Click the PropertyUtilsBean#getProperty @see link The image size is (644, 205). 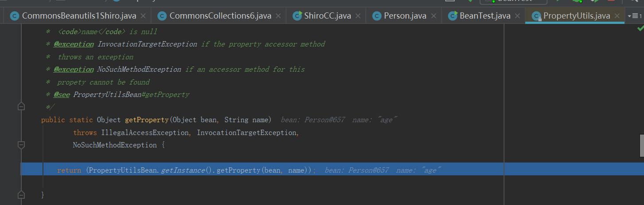click(x=131, y=95)
